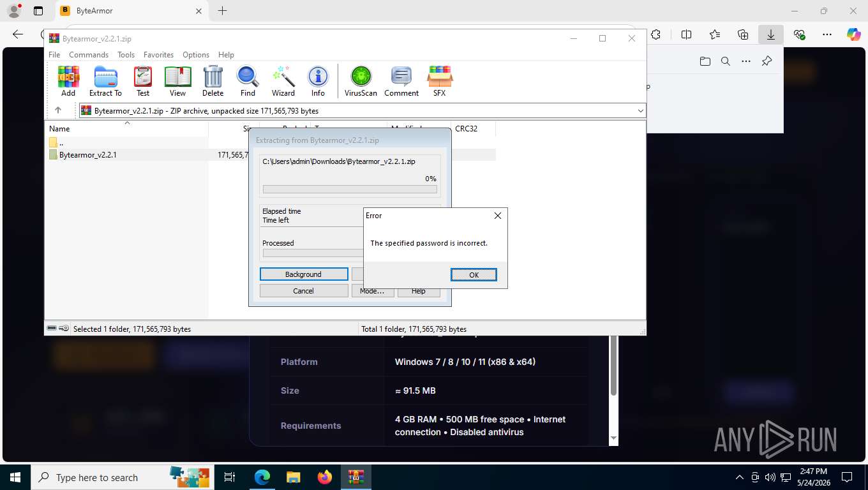Click Edge back navigation arrow
Image resolution: width=868 pixels, height=490 pixels.
point(18,34)
